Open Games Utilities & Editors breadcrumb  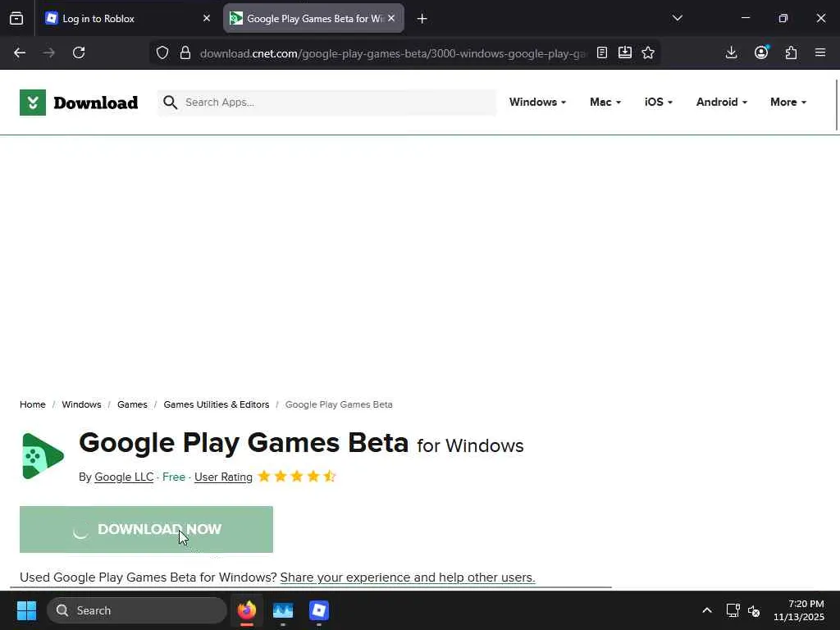217,404
